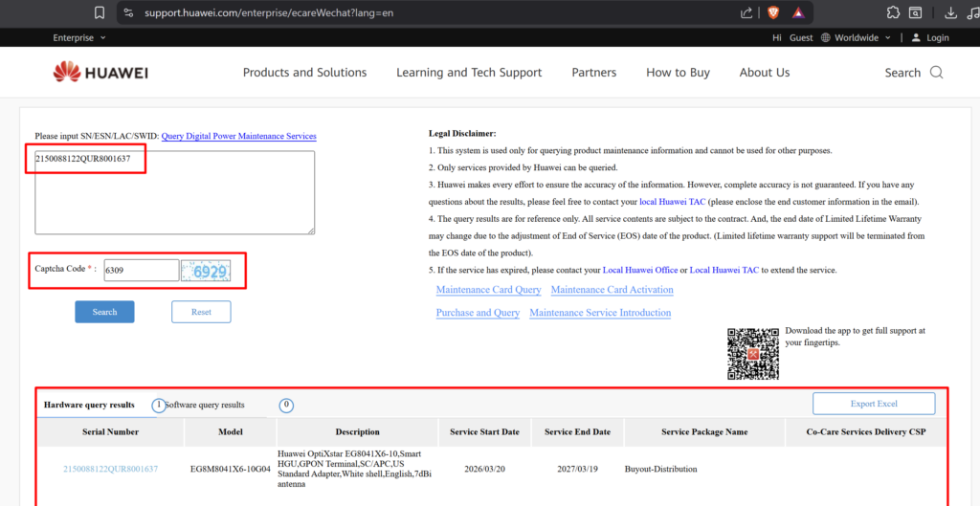980x506 pixels.
Task: Click the share icon in address bar
Action: click(x=746, y=12)
